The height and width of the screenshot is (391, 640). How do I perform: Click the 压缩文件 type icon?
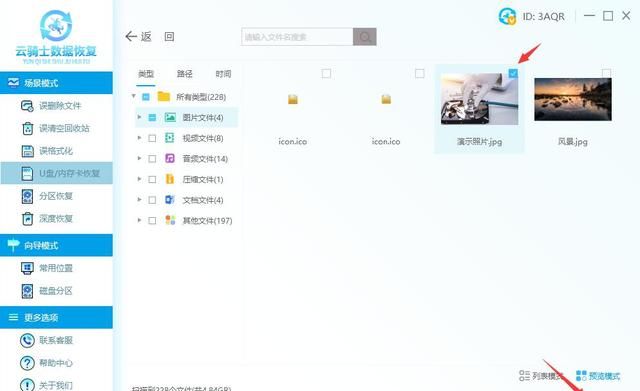[170, 179]
